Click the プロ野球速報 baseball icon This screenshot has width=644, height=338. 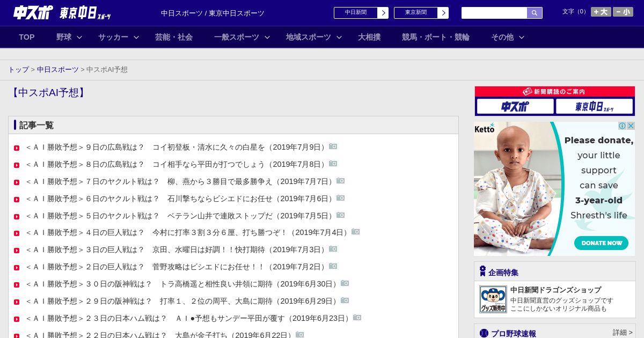coord(484,333)
